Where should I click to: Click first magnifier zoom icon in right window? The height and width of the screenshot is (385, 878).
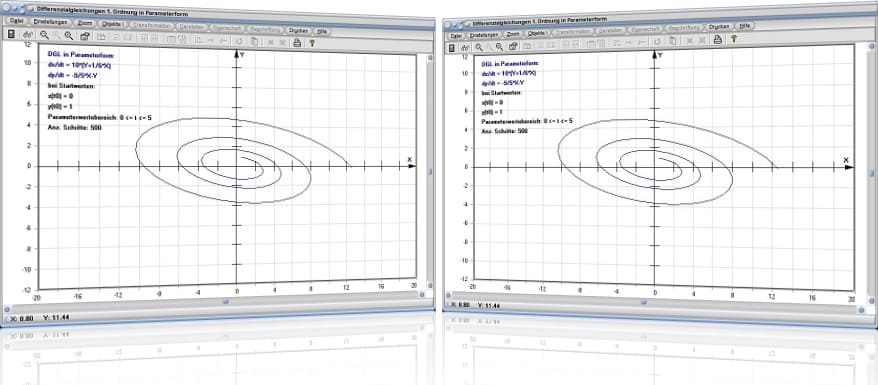(x=479, y=47)
